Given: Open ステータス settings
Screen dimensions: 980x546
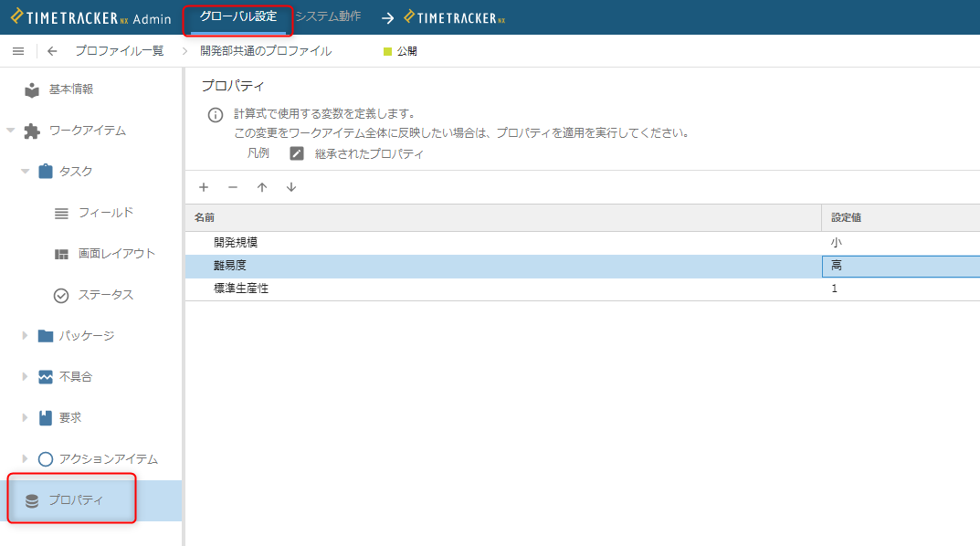Looking at the screenshot, I should click(106, 295).
